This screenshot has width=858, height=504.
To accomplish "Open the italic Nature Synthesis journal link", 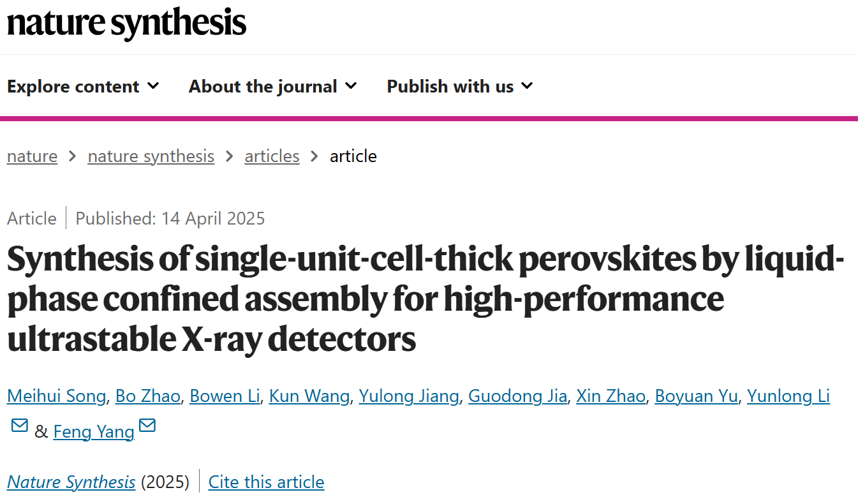I will [x=71, y=482].
